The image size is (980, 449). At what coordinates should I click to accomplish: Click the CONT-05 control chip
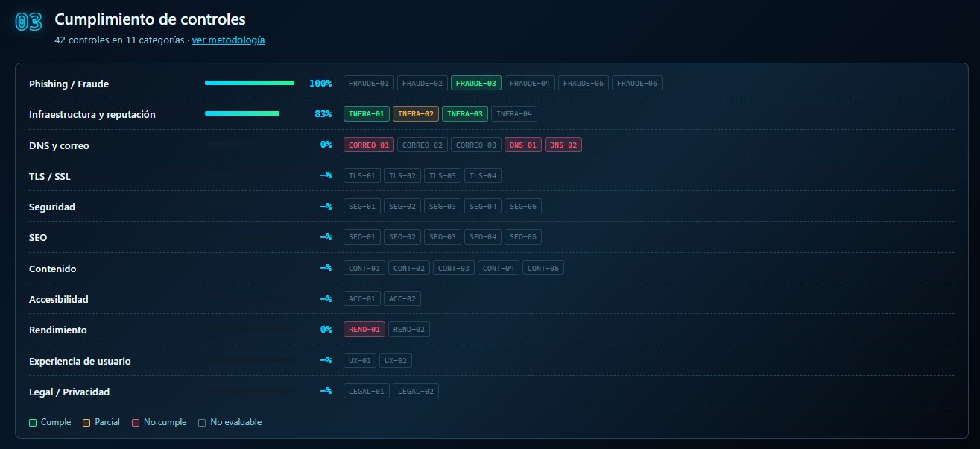(x=543, y=268)
